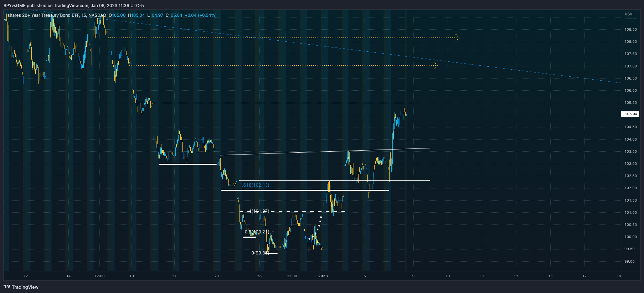Click the date label 17 on time axis

tap(584, 276)
